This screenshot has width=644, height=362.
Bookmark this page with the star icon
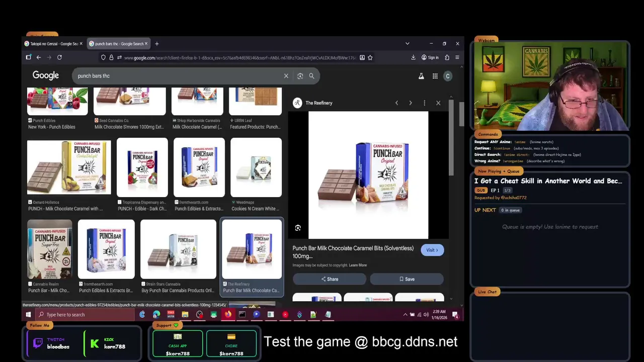pos(370,58)
